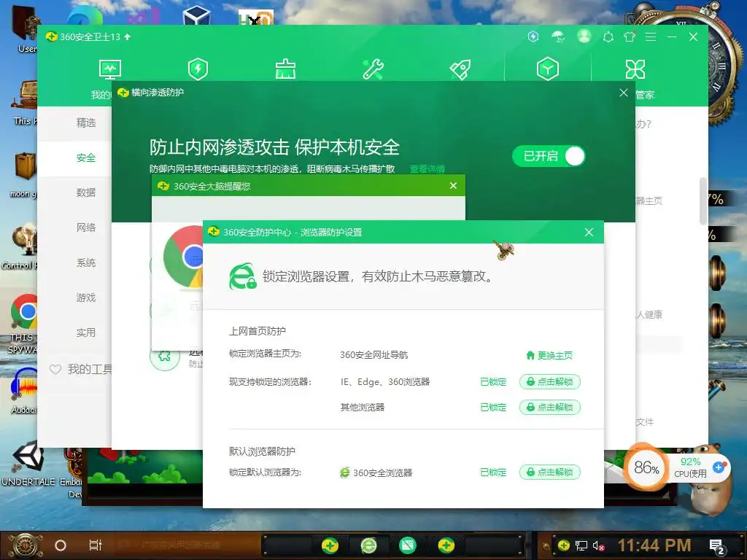Screen dimensions: 747x560
Task: Click the 360 tray icon near clock
Action: (x=564, y=545)
